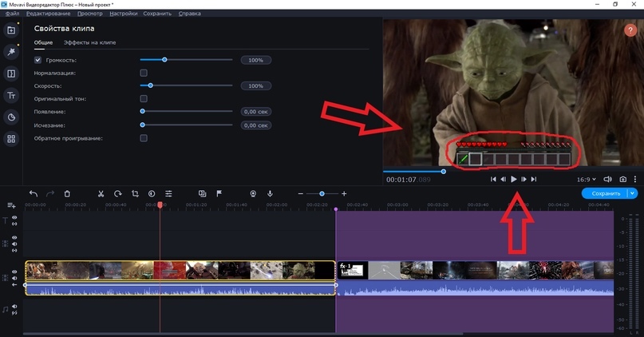Enable Обратное проигрывание checkbox

pyautogui.click(x=144, y=138)
